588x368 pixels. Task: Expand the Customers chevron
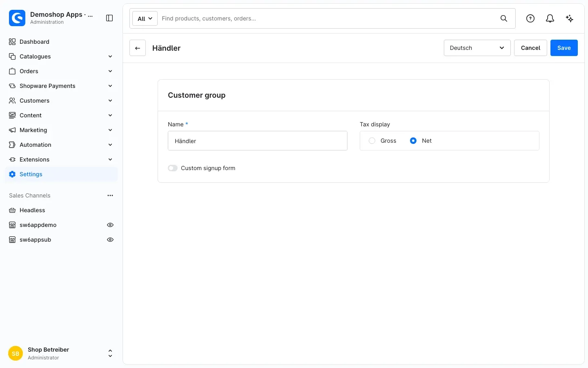click(x=110, y=101)
